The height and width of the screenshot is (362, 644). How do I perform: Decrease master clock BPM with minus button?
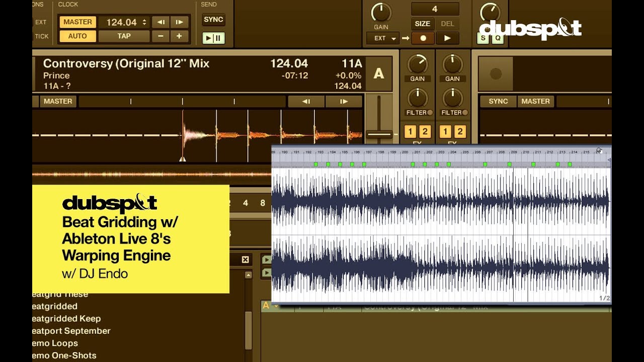[x=160, y=36]
